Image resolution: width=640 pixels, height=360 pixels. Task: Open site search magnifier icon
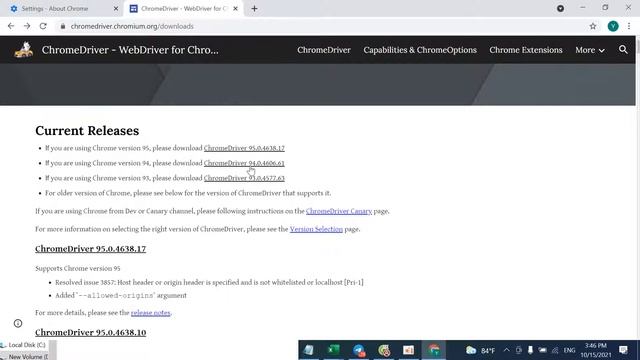click(x=623, y=49)
